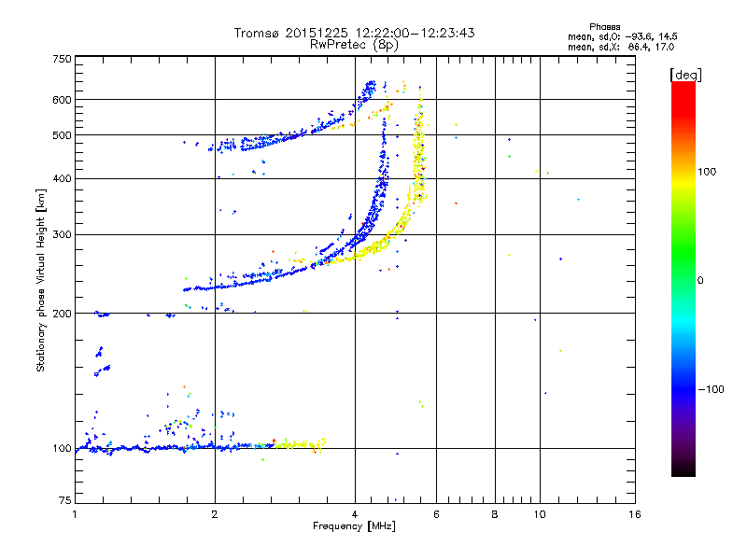The width and height of the screenshot is (747, 560).
Task: Click the x-axis tick label "4"
Action: point(355,514)
